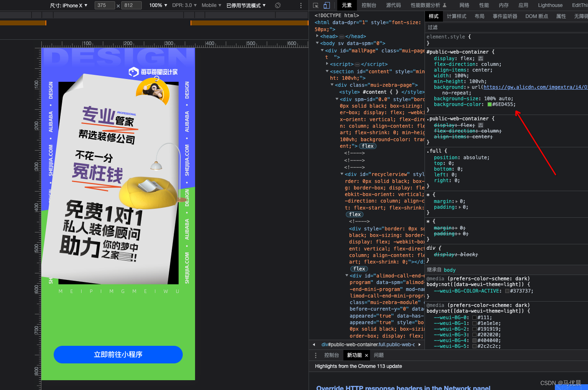Image resolution: width=588 pixels, height=390 pixels.
Task: Click the flexbox editor icon after display: flex
Action: pos(481,59)
